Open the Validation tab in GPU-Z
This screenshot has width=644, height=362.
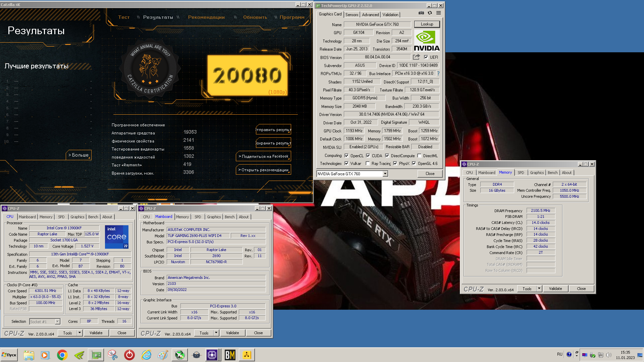(390, 15)
